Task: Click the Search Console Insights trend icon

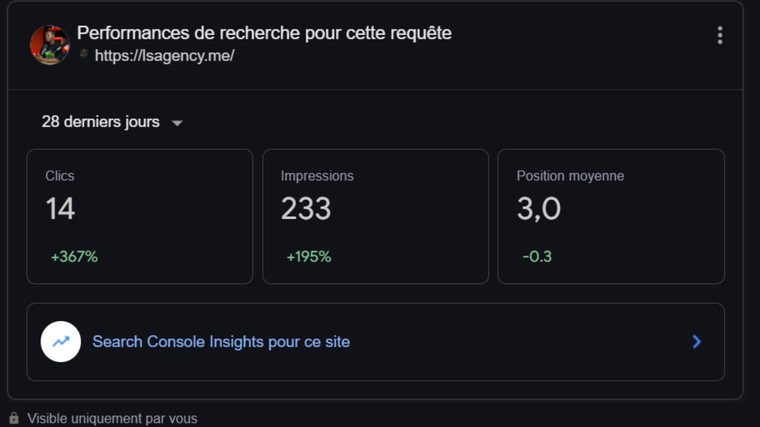Action: tap(61, 342)
